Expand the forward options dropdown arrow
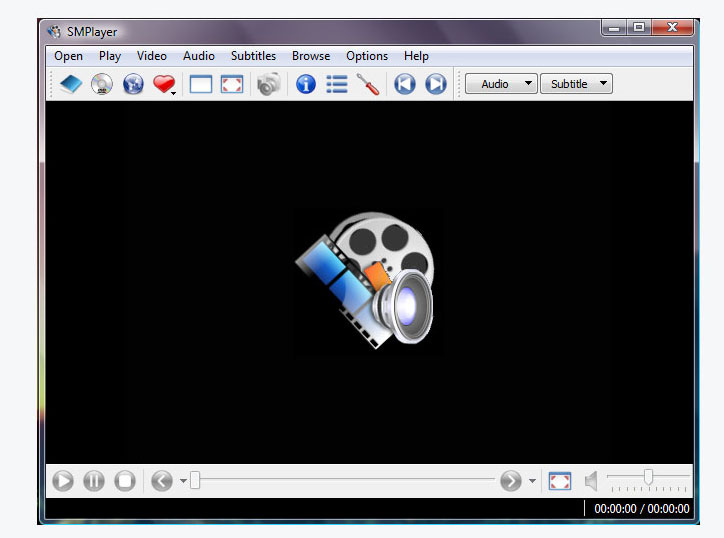Image resolution: width=724 pixels, height=538 pixels. (532, 481)
